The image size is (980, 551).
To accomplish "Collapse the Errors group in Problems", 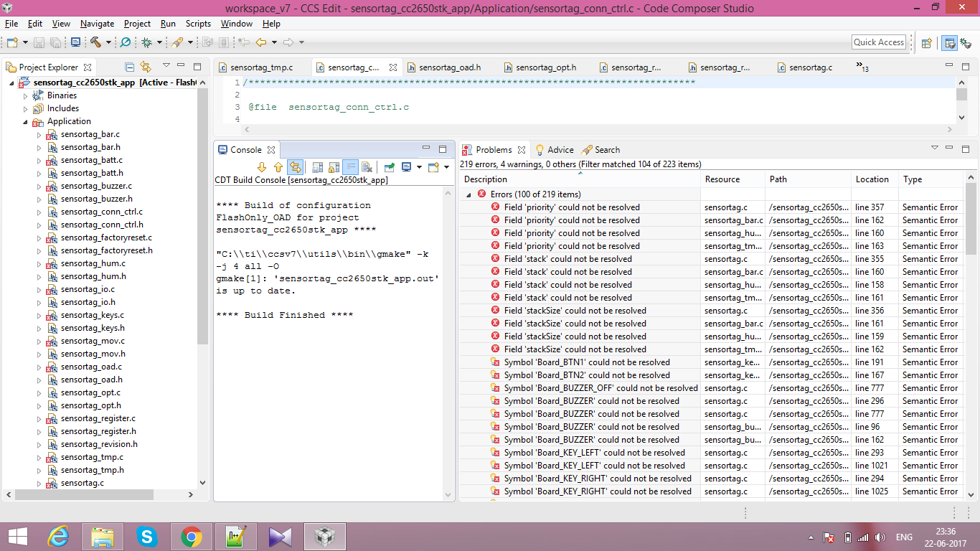I will [x=469, y=194].
